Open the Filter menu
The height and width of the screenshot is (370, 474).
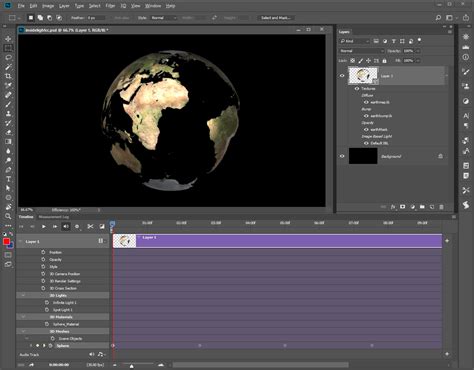pos(110,6)
